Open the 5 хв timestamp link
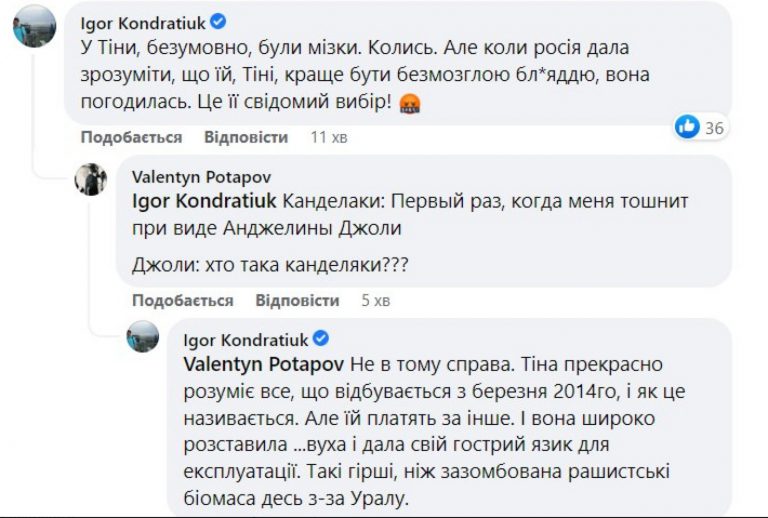The height and width of the screenshot is (518, 768). pos(375,300)
